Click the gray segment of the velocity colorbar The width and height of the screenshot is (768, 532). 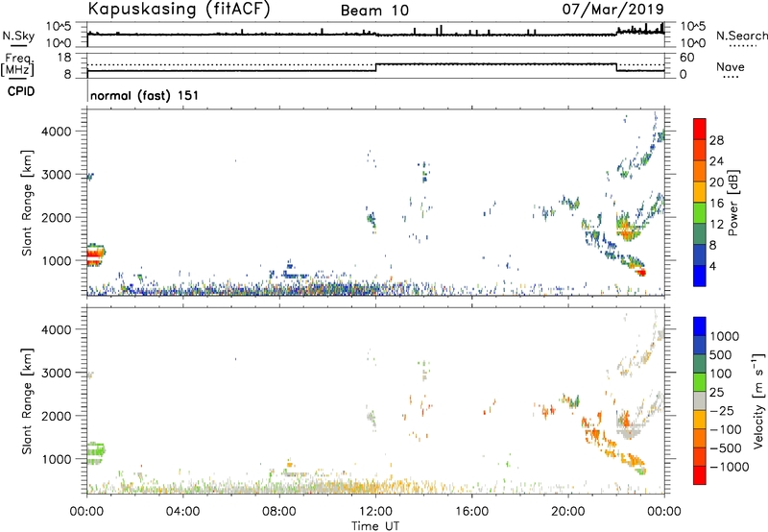coord(700,400)
